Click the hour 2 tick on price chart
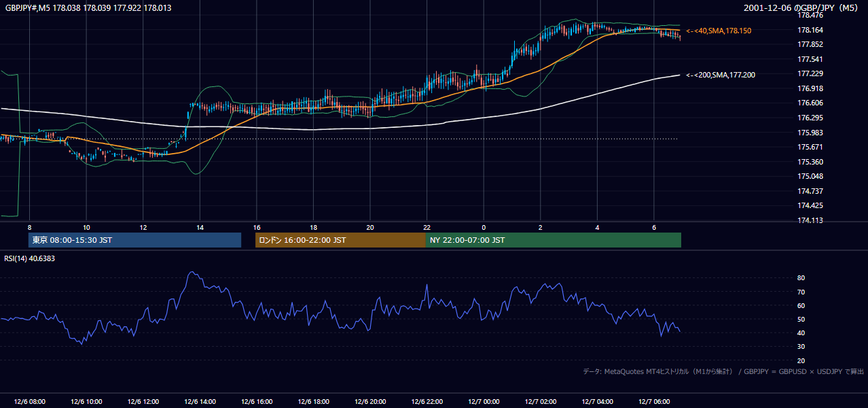This screenshot has width=868, height=408. 541,227
